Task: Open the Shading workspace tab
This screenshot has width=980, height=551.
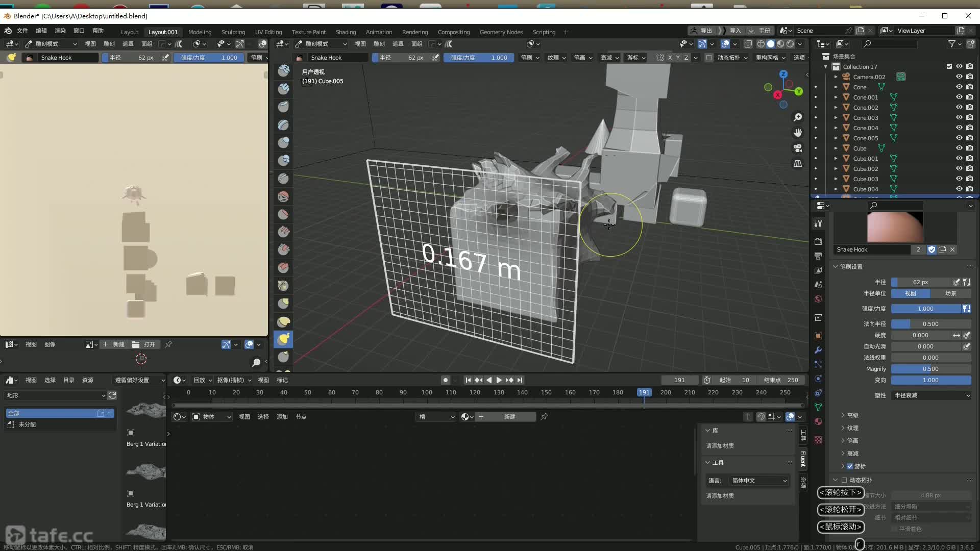Action: coord(346,32)
